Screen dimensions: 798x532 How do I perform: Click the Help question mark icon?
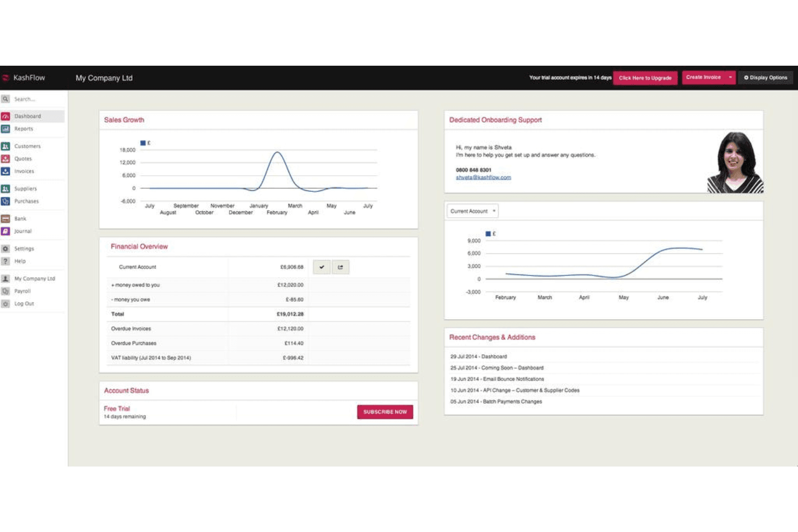pos(5,261)
